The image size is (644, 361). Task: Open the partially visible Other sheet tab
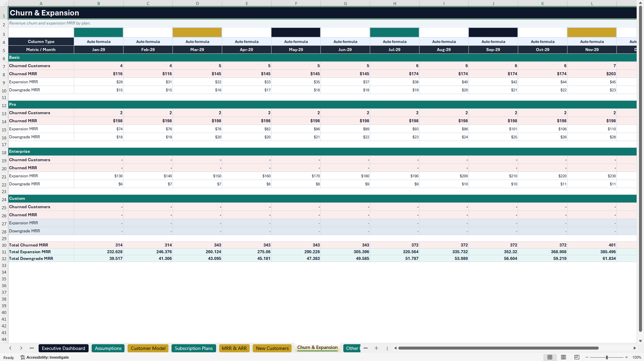coord(352,348)
